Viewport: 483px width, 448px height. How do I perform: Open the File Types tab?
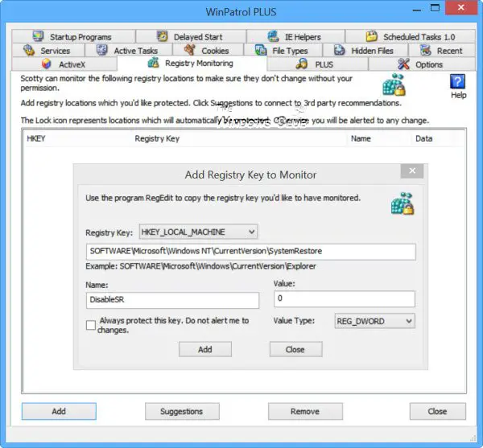tap(283, 51)
